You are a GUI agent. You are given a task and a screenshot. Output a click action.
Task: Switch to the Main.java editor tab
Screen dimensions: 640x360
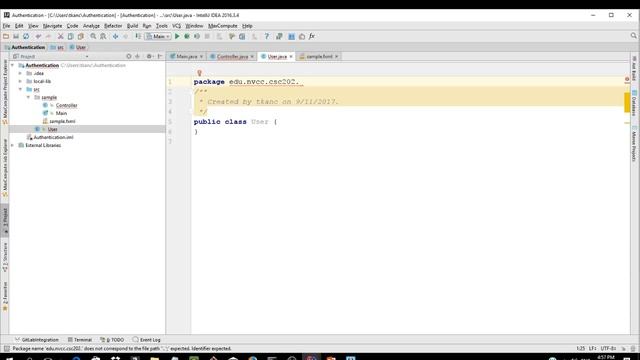pyautogui.click(x=186, y=56)
